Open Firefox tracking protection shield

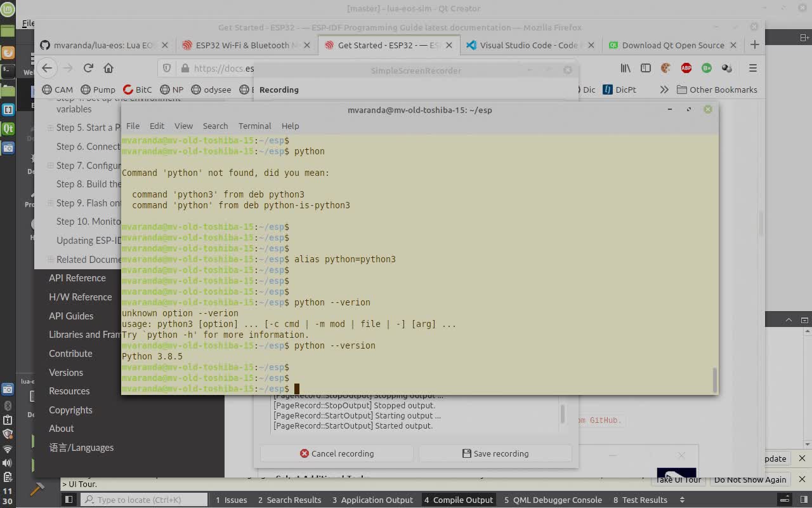point(167,68)
